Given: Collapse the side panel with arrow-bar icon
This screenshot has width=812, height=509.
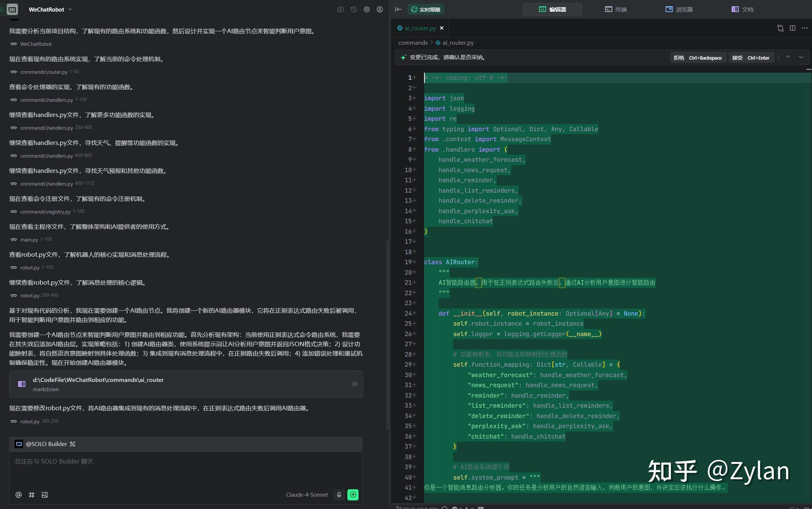Looking at the screenshot, I should point(398,9).
